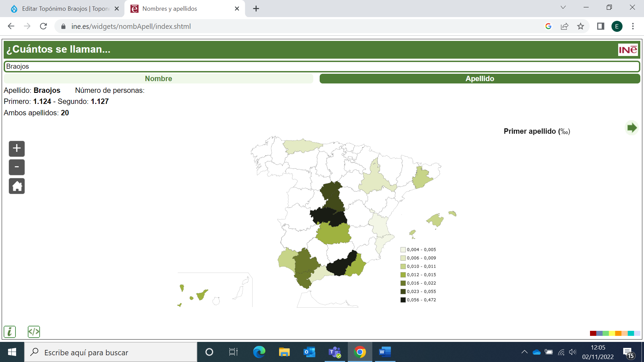Click the INE logo
The height and width of the screenshot is (362, 644).
(628, 50)
